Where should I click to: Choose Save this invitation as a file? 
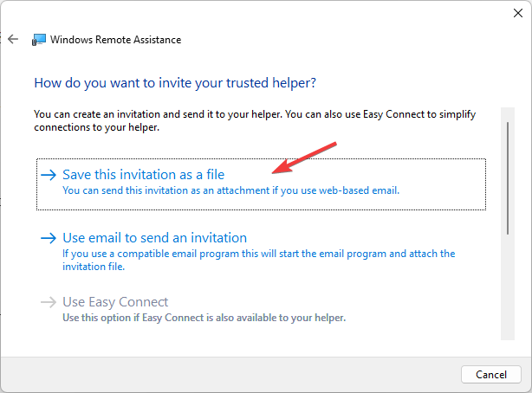pos(143,174)
